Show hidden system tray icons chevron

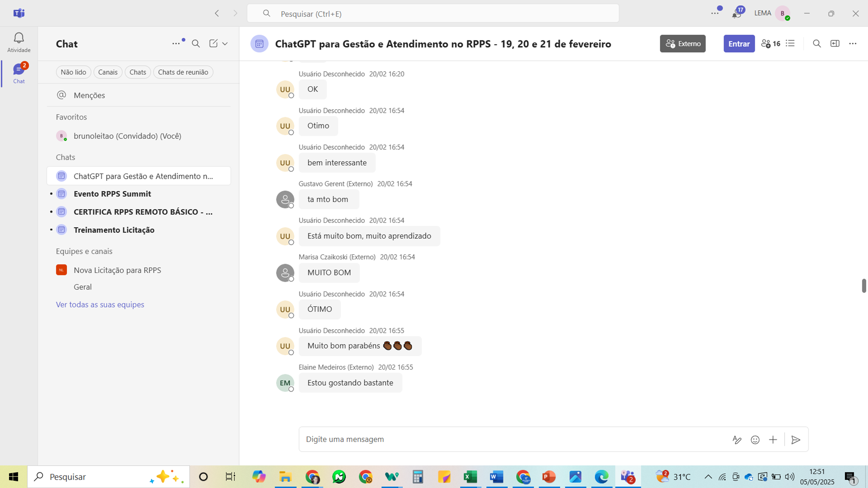point(708,477)
